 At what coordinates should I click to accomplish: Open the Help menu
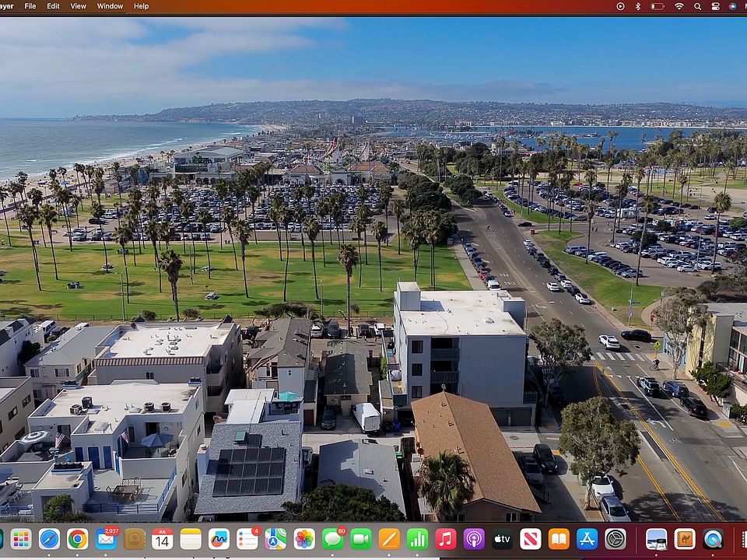[x=142, y=5]
